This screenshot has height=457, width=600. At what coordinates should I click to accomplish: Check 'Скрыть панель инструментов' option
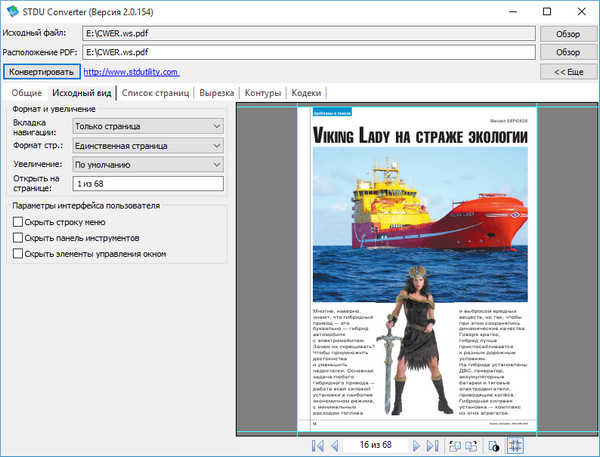tap(18, 238)
